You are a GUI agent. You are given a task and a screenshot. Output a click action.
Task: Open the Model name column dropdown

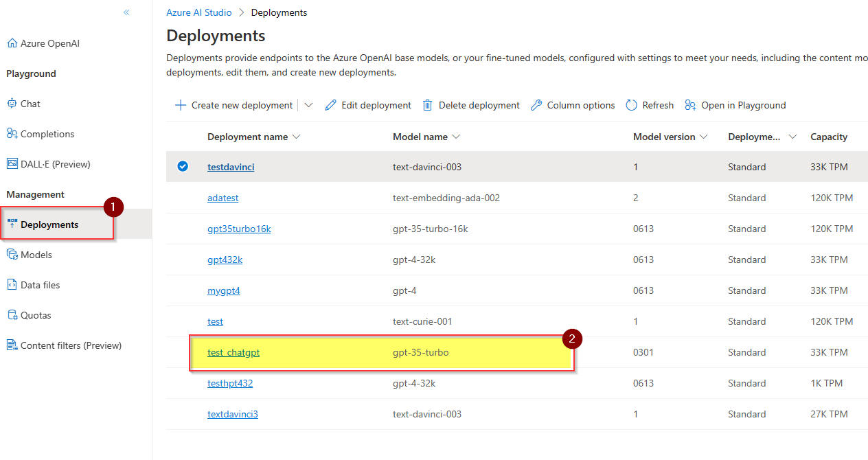point(456,137)
